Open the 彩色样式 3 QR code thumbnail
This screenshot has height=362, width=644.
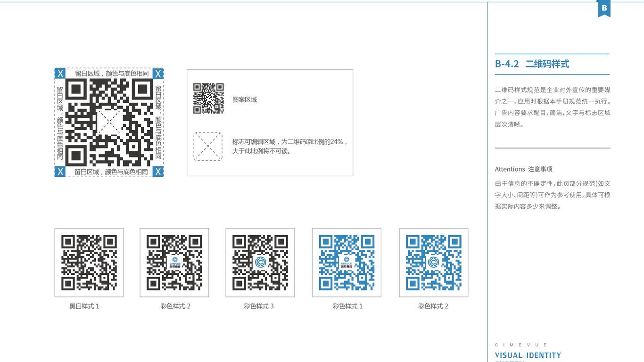coord(260,263)
